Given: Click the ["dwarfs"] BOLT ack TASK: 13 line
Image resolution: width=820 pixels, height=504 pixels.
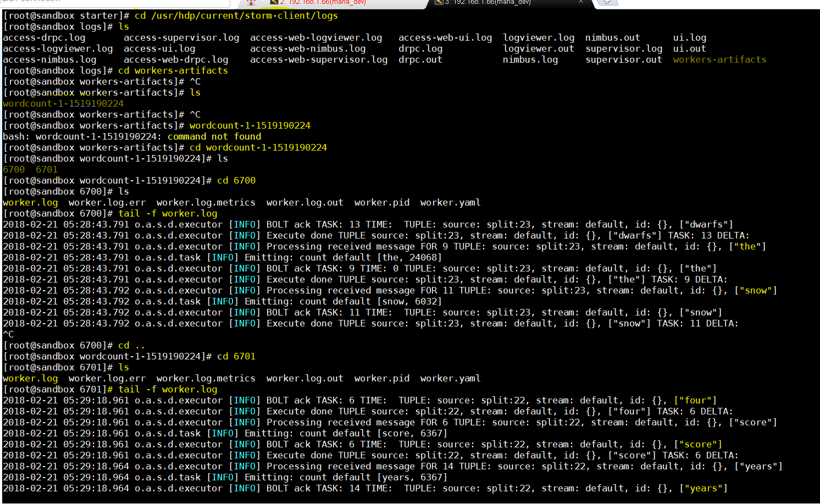Looking at the screenshot, I should pyautogui.click(x=368, y=225).
